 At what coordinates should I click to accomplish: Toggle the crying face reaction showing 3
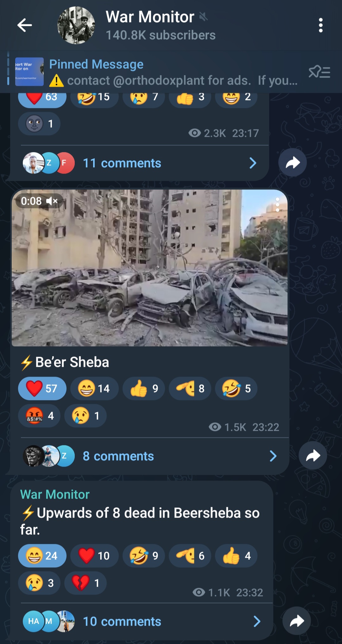coord(39,583)
